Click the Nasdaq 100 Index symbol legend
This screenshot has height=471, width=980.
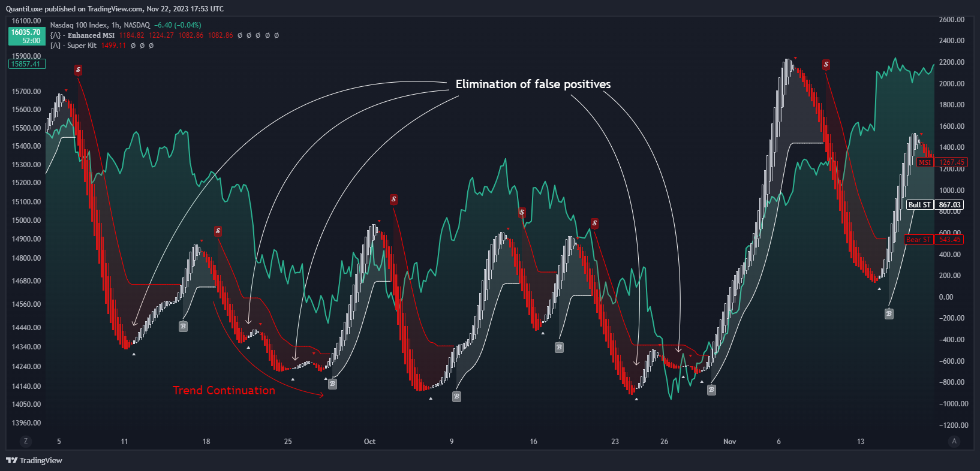[x=100, y=25]
